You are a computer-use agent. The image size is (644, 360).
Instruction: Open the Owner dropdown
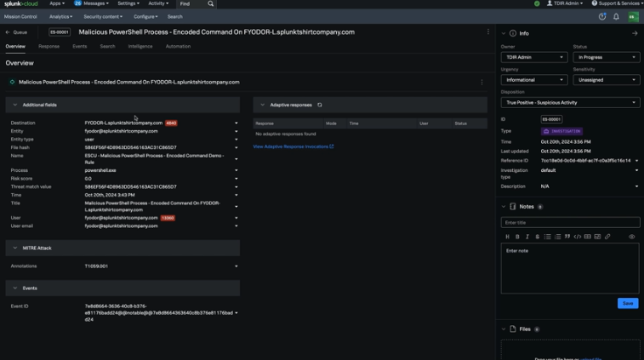coord(534,57)
